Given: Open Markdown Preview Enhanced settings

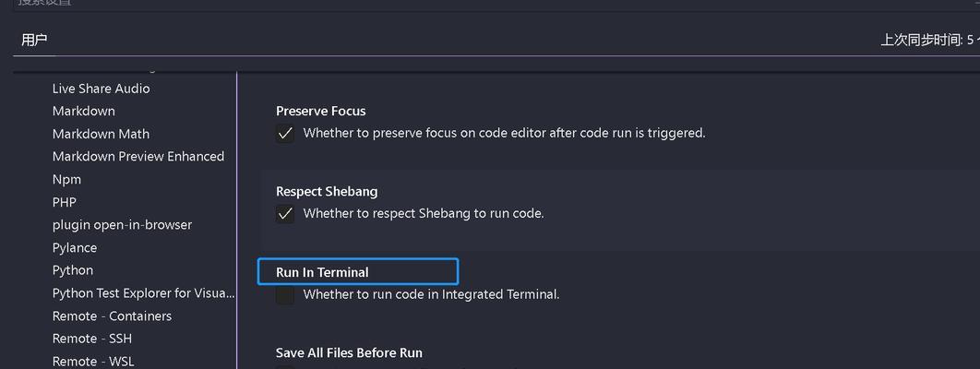Looking at the screenshot, I should point(138,157).
